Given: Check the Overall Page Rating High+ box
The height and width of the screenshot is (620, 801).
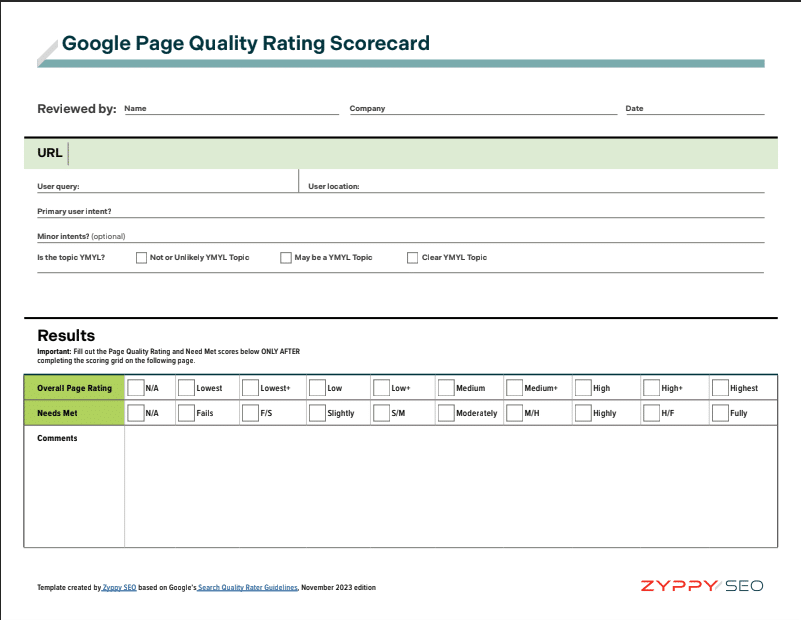Looking at the screenshot, I should (651, 388).
